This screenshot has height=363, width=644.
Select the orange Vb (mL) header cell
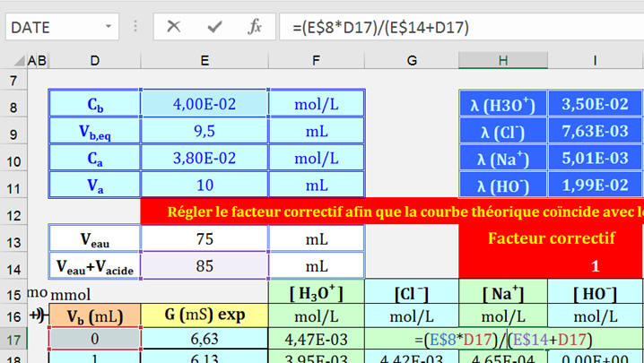click(94, 315)
